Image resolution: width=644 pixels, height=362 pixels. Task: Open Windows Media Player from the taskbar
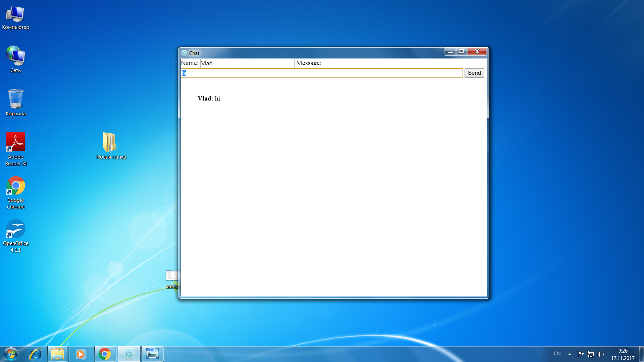click(x=80, y=354)
